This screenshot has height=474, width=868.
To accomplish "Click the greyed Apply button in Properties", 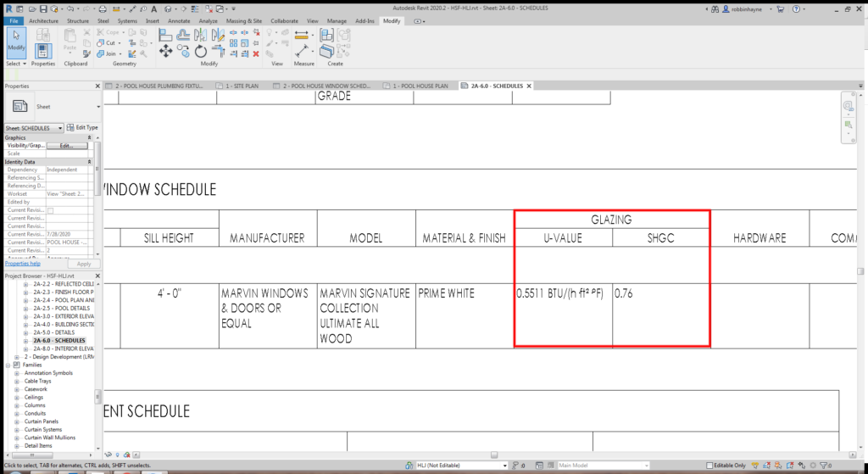I will (x=84, y=264).
